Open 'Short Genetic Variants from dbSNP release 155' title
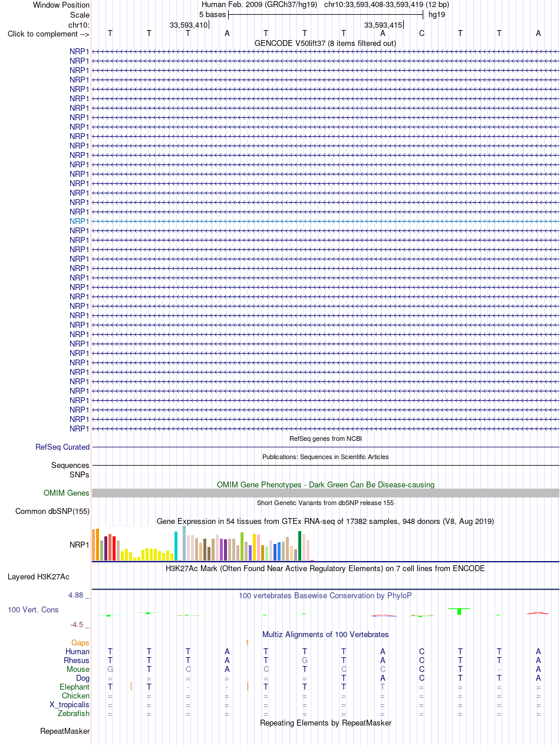This screenshot has width=560, height=745. 325,503
